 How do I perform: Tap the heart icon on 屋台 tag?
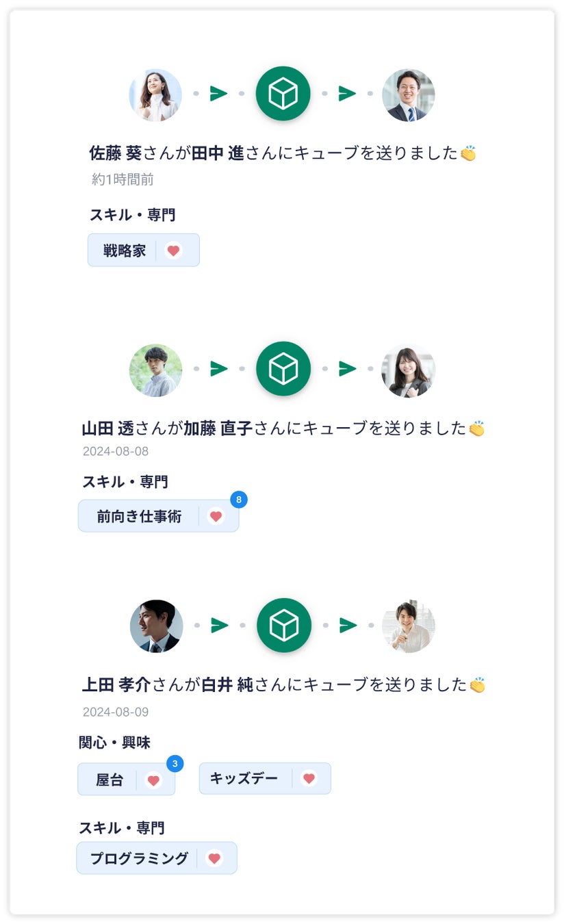click(153, 780)
